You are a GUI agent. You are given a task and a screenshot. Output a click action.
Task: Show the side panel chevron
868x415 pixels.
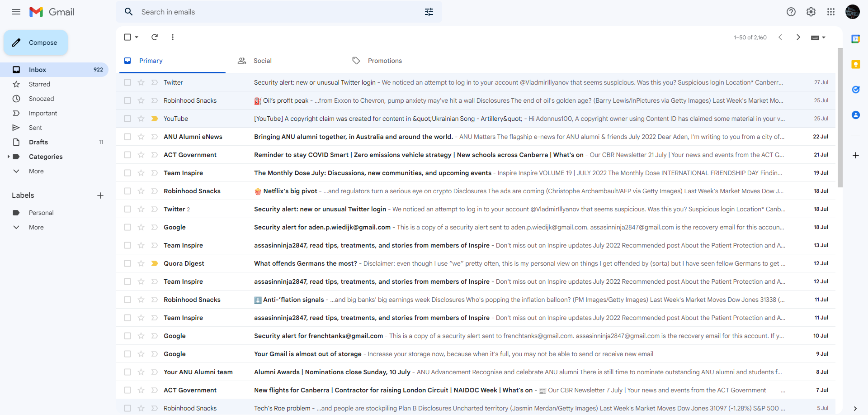855,409
